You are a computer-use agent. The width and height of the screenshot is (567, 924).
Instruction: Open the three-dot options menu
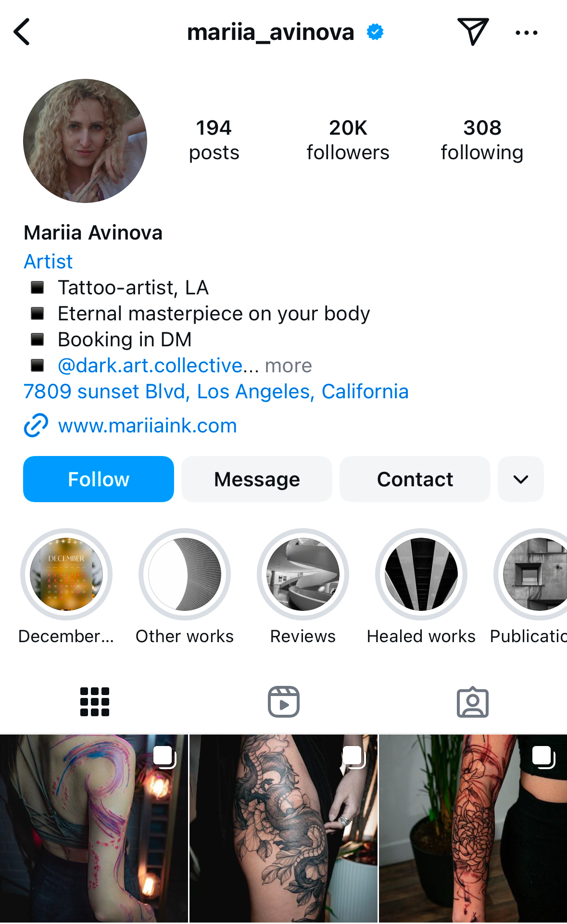tap(526, 33)
